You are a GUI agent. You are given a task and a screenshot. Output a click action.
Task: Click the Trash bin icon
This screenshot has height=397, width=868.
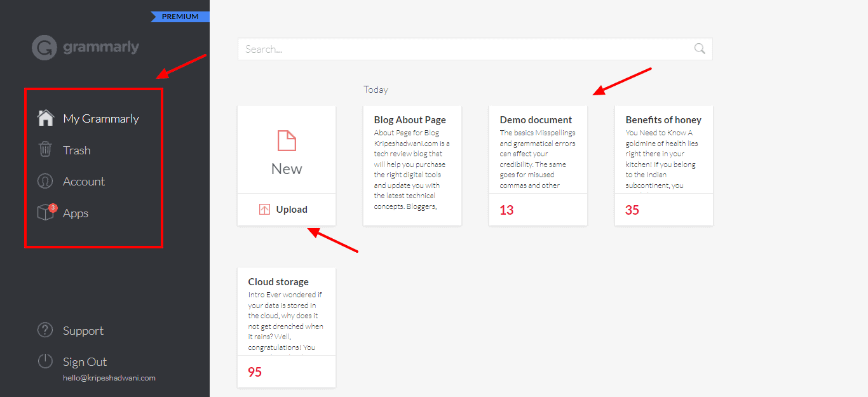(45, 150)
